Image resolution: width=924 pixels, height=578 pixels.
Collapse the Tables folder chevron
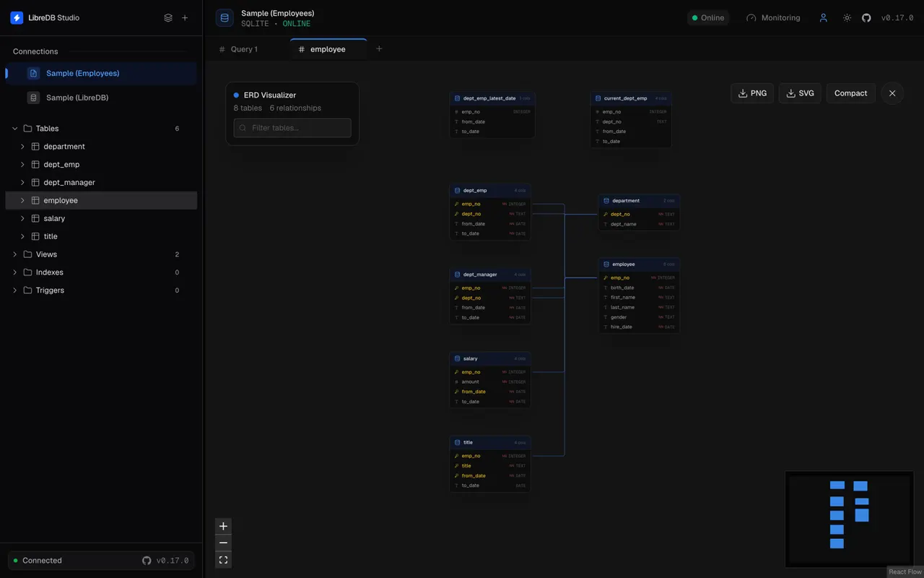click(x=15, y=129)
